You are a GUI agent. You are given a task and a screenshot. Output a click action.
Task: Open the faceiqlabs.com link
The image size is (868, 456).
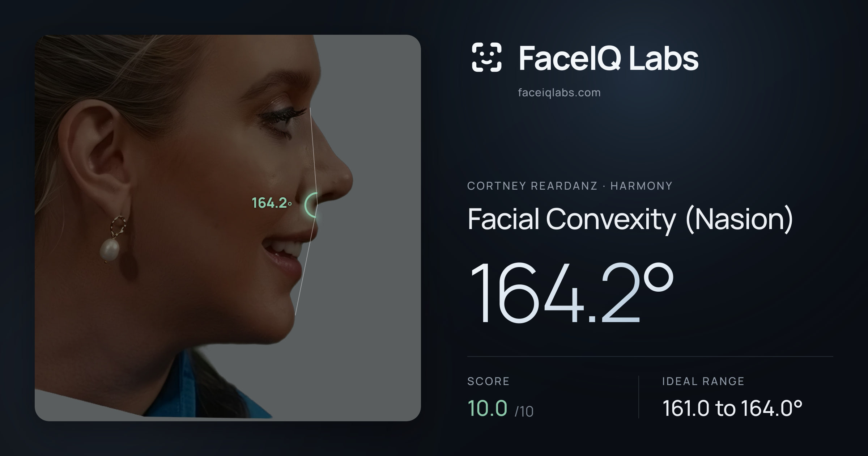pos(559,93)
